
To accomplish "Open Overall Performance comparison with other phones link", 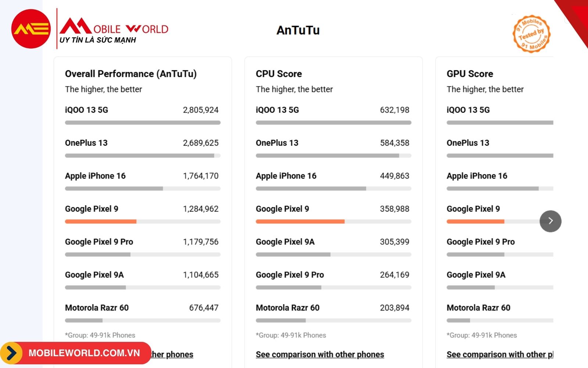I will [172, 354].
